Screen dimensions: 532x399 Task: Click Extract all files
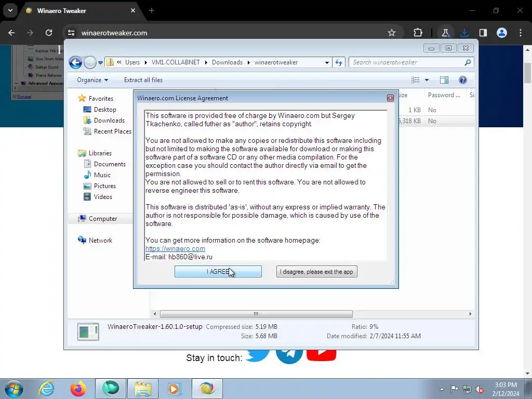click(x=143, y=80)
